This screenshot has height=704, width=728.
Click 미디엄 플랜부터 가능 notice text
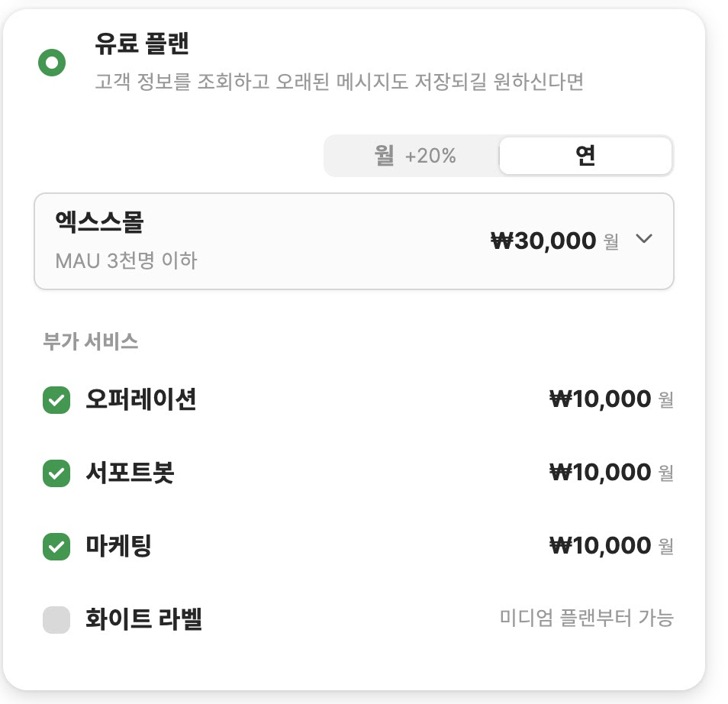[x=586, y=618]
